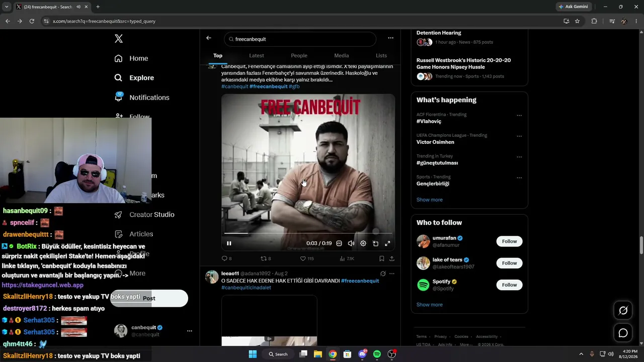This screenshot has width=644, height=362.
Task: Open File Explorer from the taskbar
Action: coord(318,354)
